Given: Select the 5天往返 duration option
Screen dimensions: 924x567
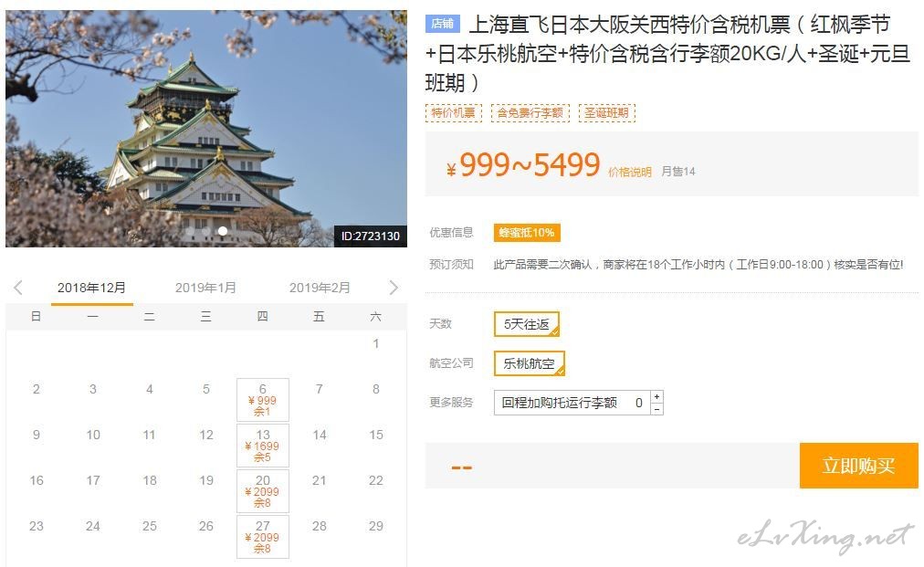Looking at the screenshot, I should click(527, 324).
